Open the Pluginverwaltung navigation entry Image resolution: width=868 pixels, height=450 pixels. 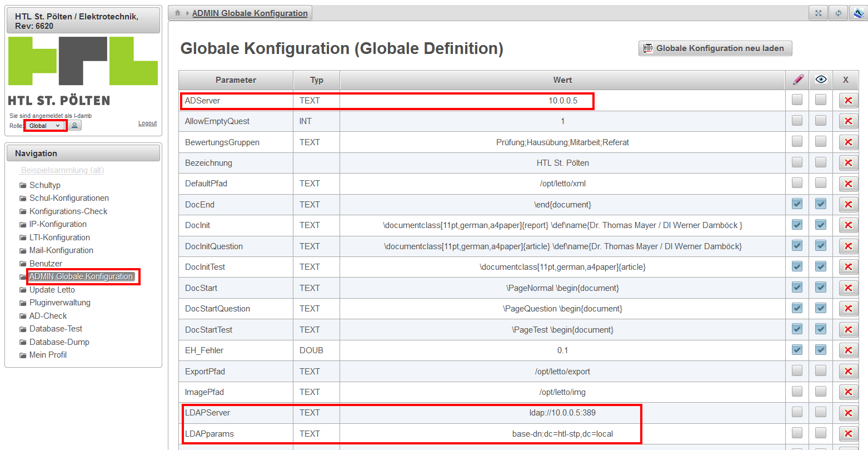[59, 303]
